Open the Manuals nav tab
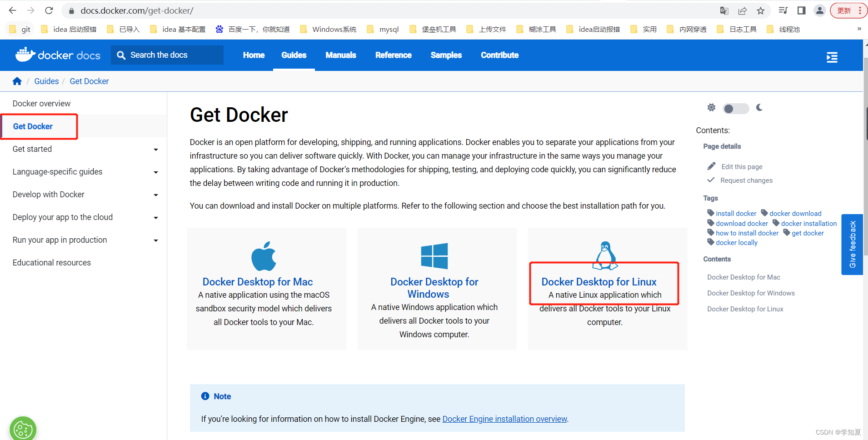 coord(341,55)
